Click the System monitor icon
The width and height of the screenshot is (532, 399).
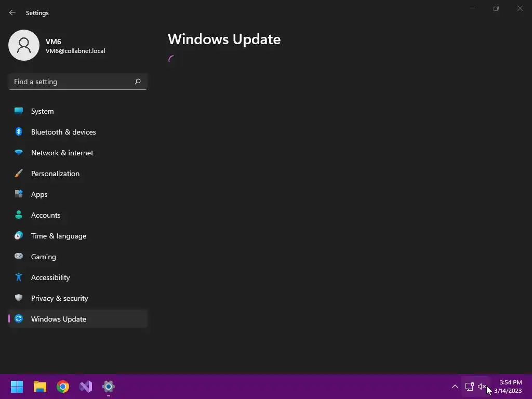(19, 111)
